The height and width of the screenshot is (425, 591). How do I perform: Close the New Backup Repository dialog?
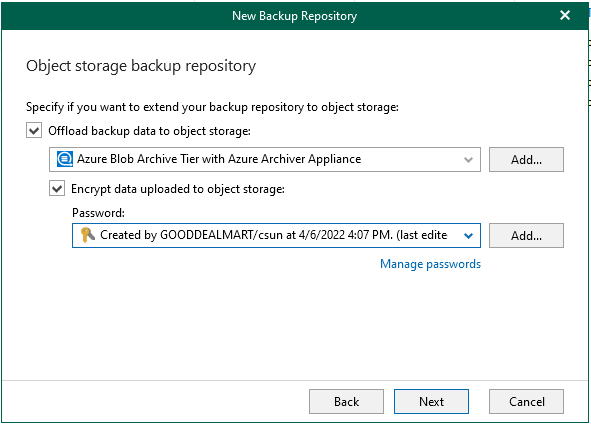[x=565, y=15]
